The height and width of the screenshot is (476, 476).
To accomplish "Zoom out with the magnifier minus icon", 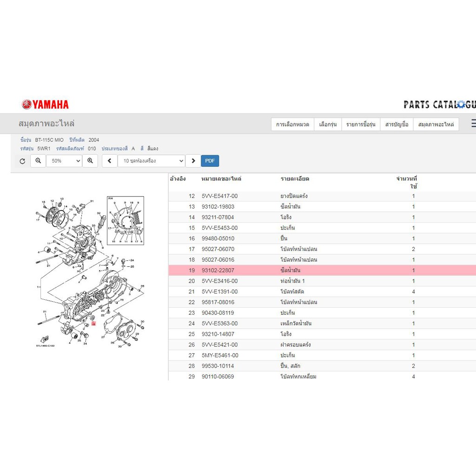I will (x=38, y=161).
